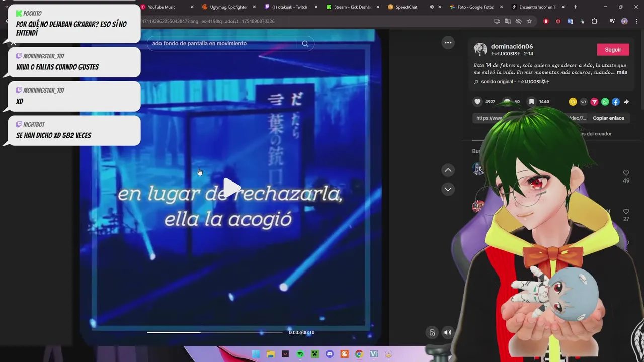The width and height of the screenshot is (644, 362).
Task: Share the video via Facebook icon
Action: (616, 102)
